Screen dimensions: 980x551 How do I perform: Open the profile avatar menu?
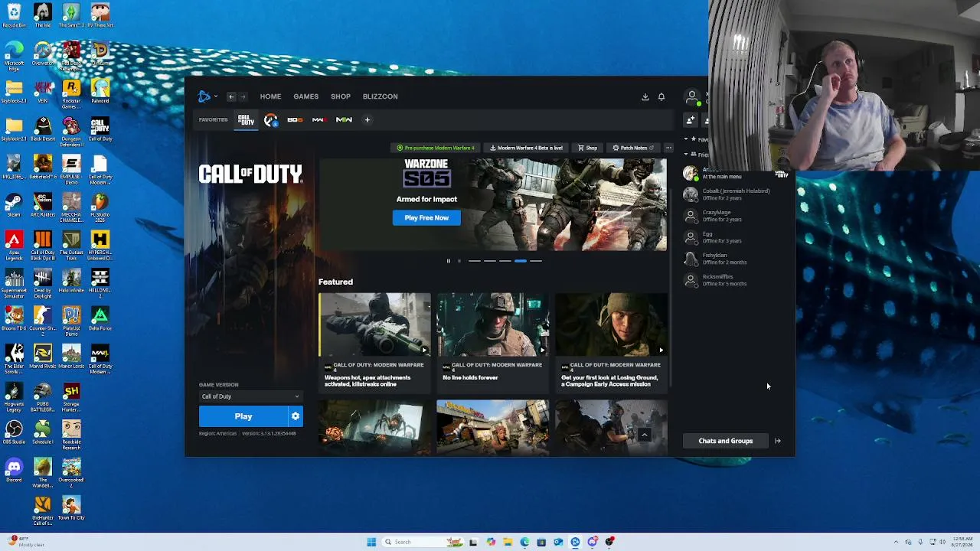pos(692,97)
